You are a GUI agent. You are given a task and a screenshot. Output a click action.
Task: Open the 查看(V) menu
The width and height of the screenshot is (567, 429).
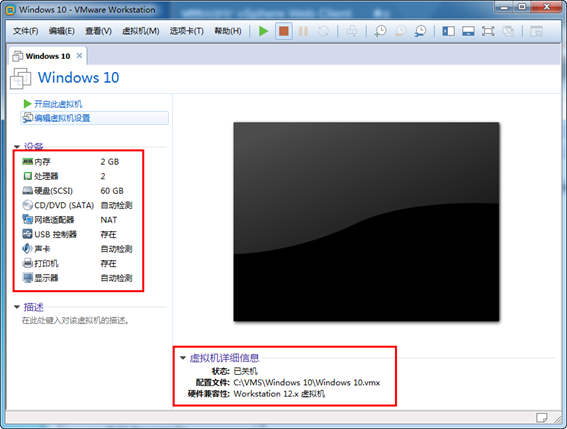pyautogui.click(x=98, y=31)
